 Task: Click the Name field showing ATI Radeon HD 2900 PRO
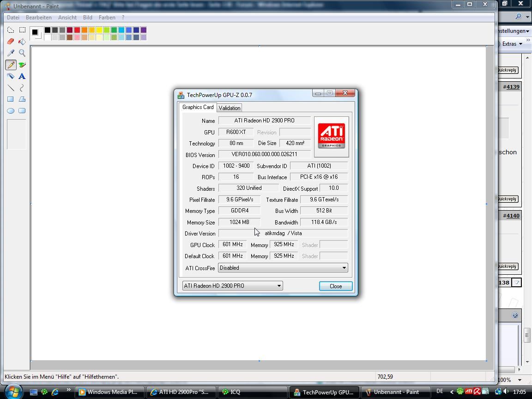pos(264,121)
